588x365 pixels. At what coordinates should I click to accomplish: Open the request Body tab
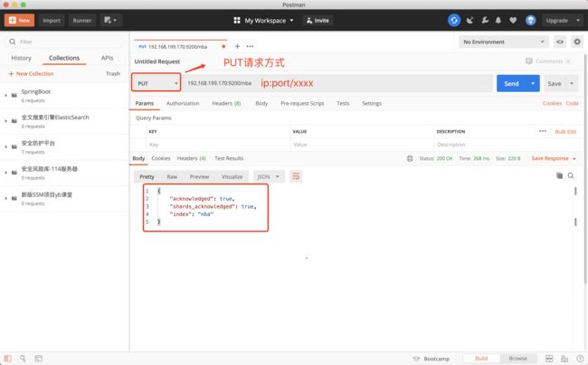261,103
